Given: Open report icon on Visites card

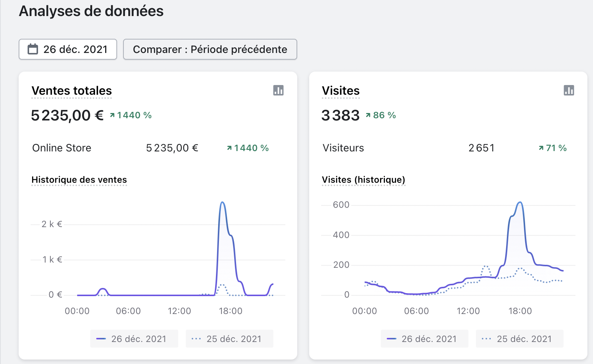Looking at the screenshot, I should (568, 90).
